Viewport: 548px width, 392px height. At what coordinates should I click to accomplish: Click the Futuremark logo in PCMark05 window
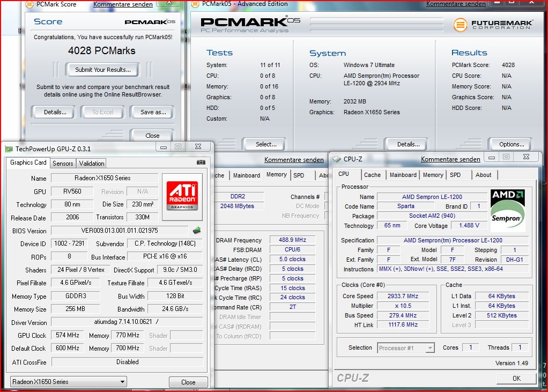click(493, 25)
